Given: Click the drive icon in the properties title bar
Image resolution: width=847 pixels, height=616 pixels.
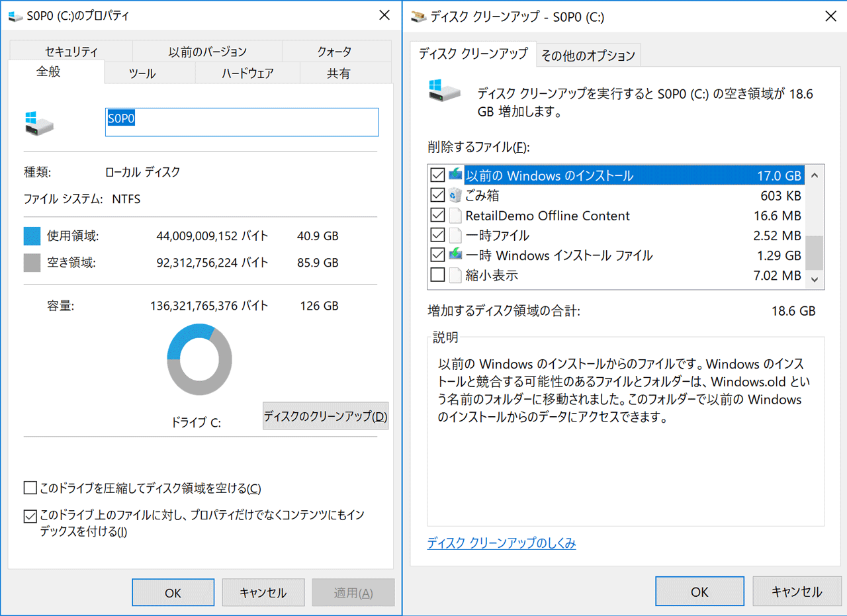Looking at the screenshot, I should pyautogui.click(x=16, y=16).
